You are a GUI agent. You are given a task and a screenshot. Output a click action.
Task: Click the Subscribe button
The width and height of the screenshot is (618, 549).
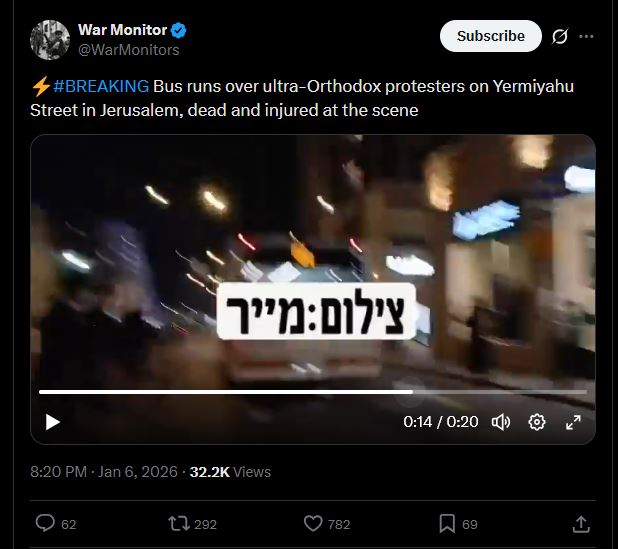click(x=491, y=36)
